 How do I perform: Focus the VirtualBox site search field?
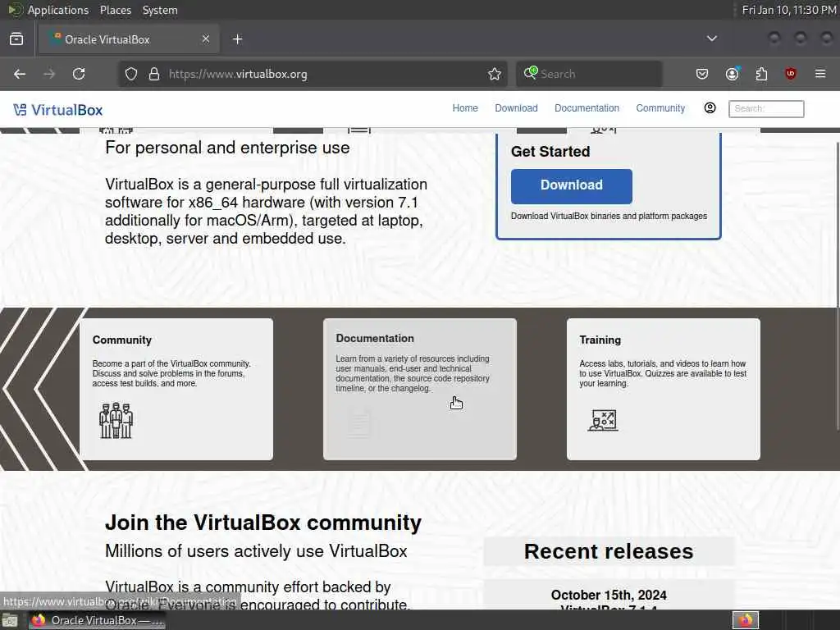point(766,109)
